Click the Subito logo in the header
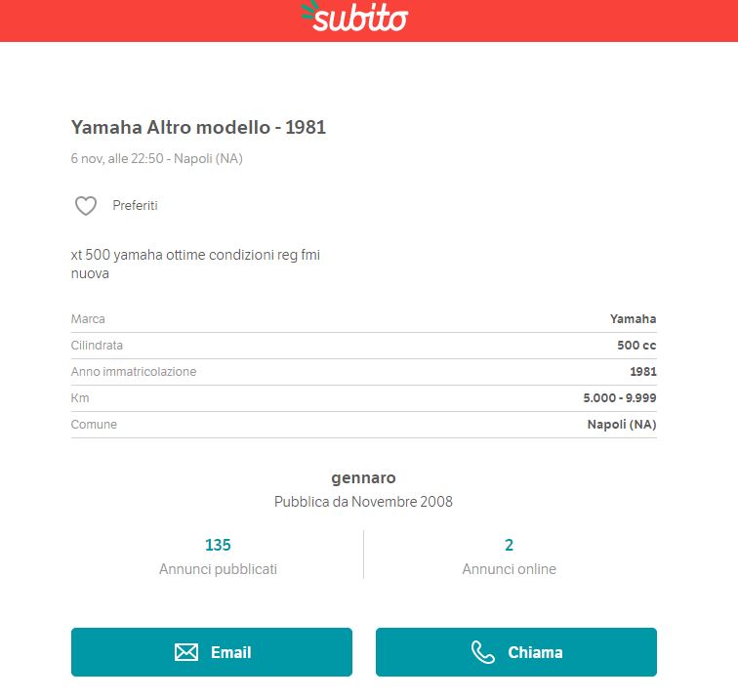 click(x=356, y=18)
